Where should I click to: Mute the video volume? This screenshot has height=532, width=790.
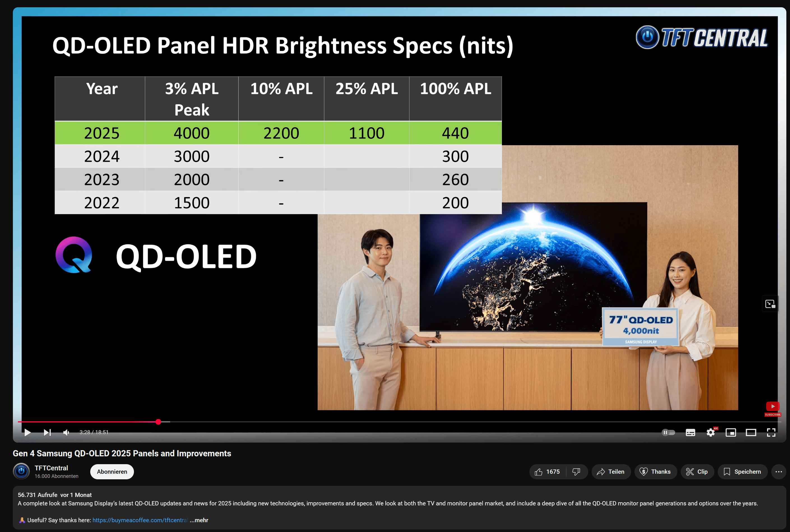tap(66, 432)
